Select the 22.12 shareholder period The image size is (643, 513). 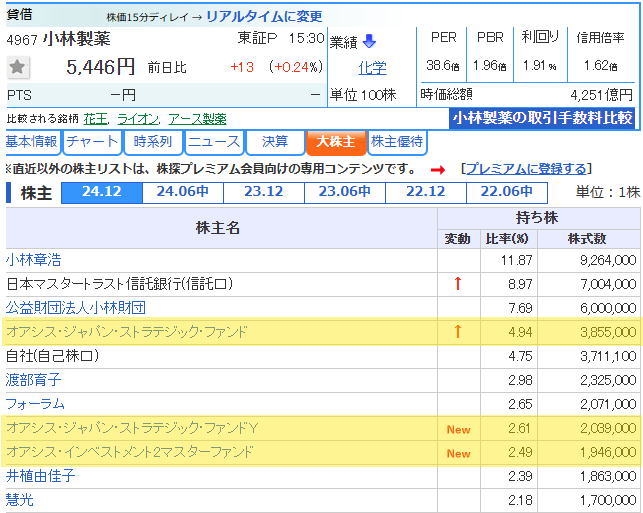click(426, 192)
